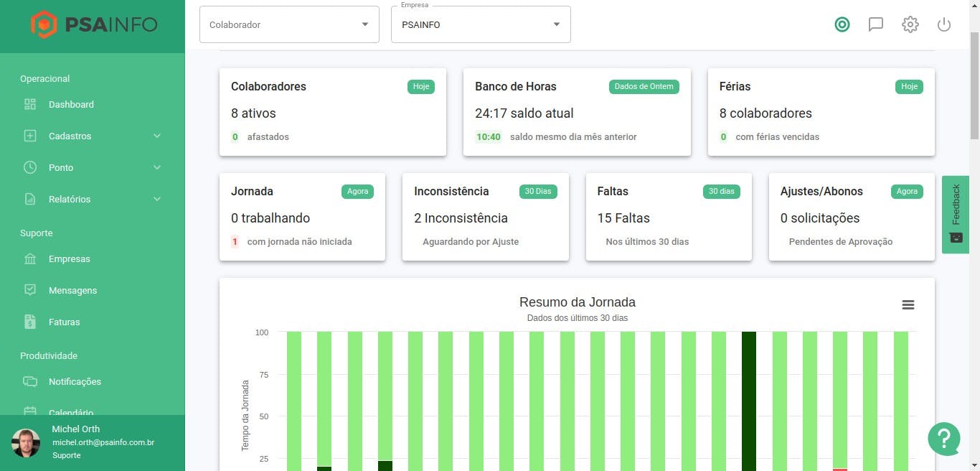Open the chat messages icon
The height and width of the screenshot is (471, 980).
click(x=876, y=24)
